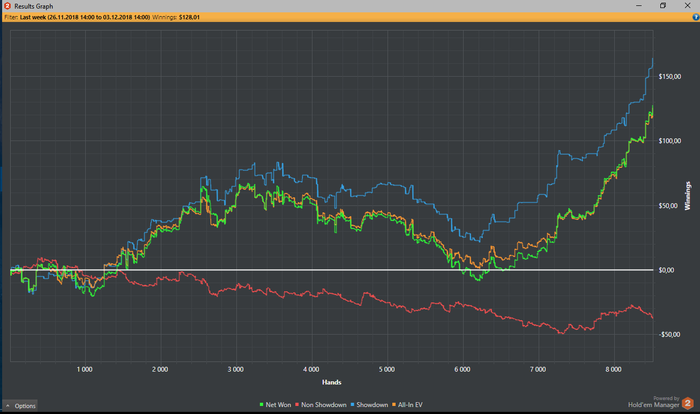700x414 pixels.
Task: Click the -$50,00 axis label
Action: (x=669, y=335)
